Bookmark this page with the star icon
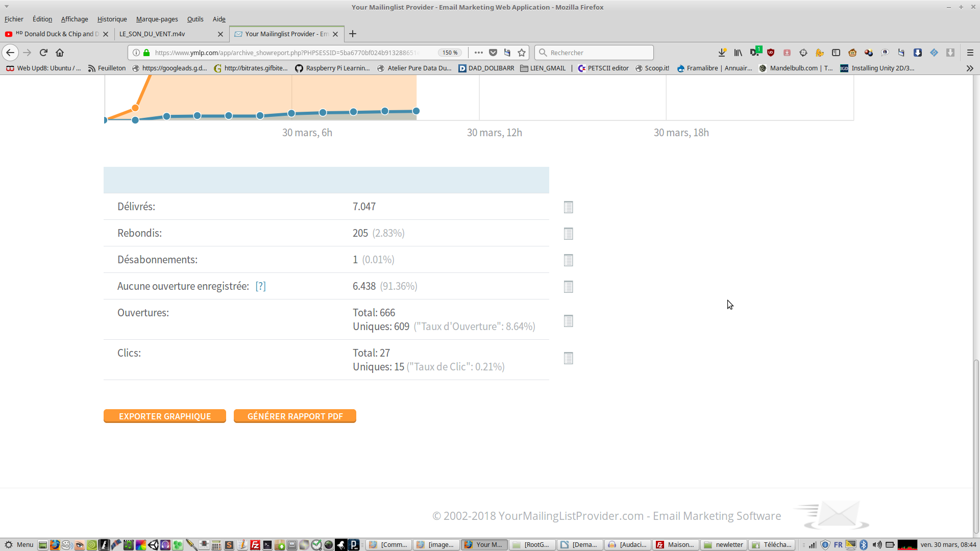 click(522, 53)
